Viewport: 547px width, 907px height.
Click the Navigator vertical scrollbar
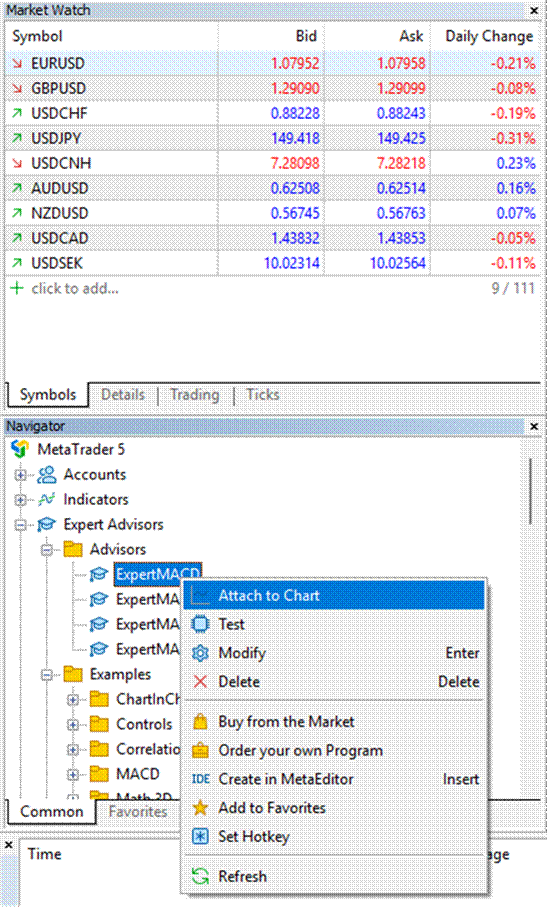click(x=531, y=491)
